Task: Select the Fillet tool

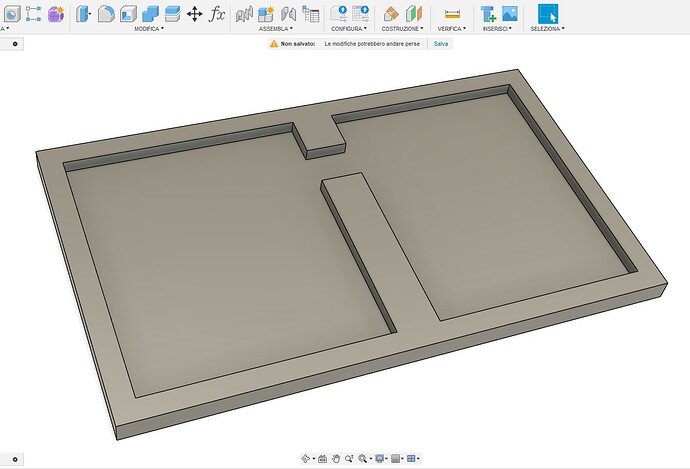Action: [106, 14]
